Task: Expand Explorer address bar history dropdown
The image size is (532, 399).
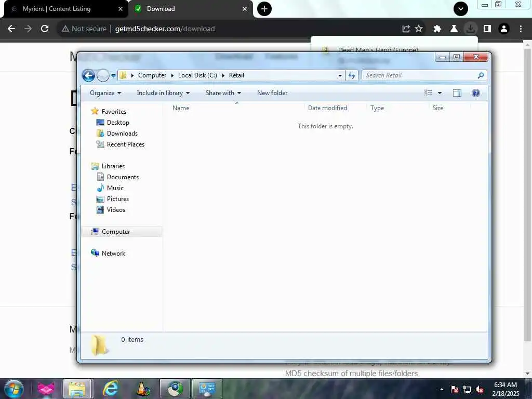Action: [340, 76]
